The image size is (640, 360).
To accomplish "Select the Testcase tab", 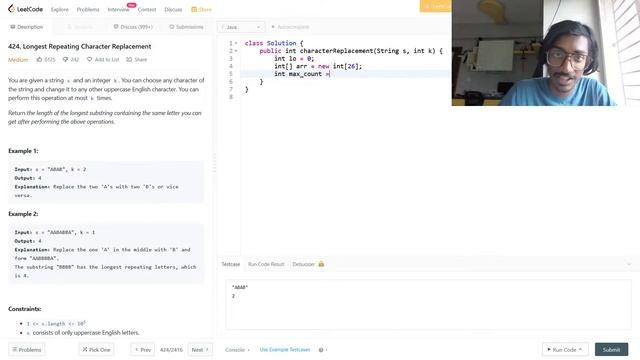I will click(x=231, y=264).
